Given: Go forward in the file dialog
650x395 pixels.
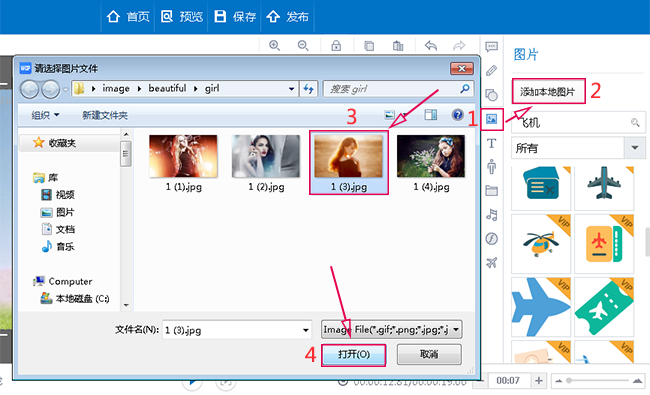Looking at the screenshot, I should [51, 89].
